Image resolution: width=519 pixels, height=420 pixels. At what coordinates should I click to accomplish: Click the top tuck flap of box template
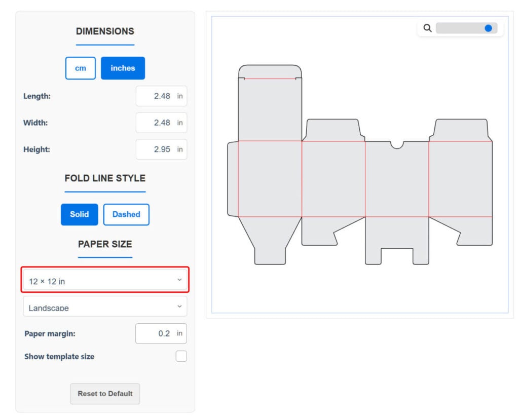[x=270, y=71]
